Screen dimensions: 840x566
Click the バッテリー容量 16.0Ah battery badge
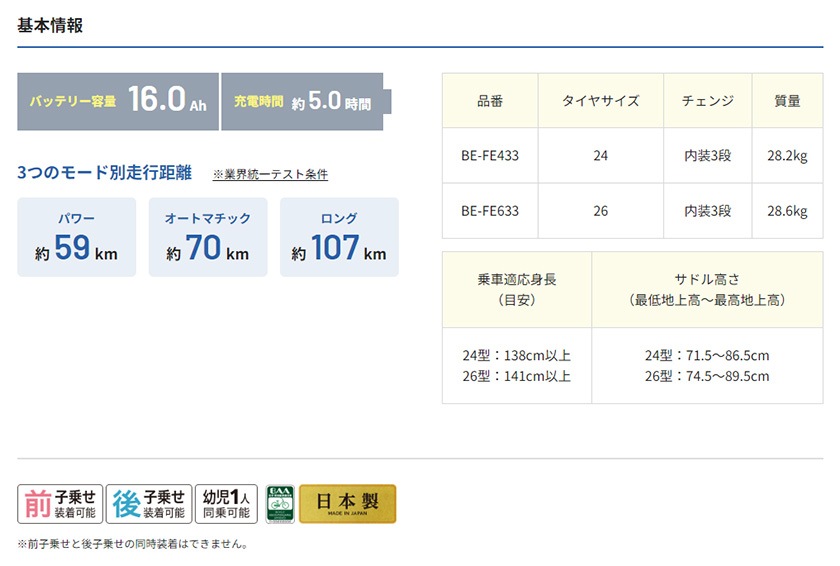click(117, 102)
